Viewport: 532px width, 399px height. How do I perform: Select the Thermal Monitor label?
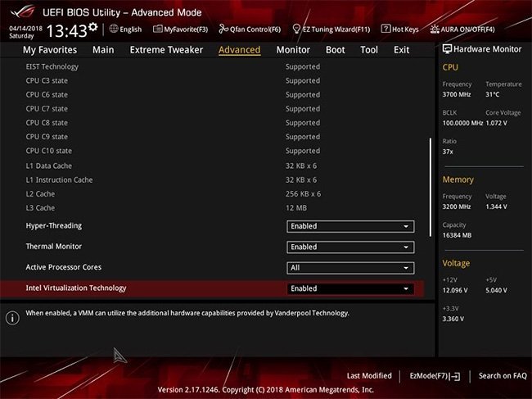coord(54,247)
